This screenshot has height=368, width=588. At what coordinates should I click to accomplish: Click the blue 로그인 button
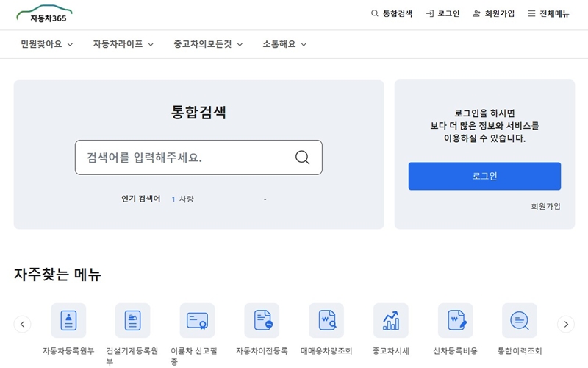[484, 176]
